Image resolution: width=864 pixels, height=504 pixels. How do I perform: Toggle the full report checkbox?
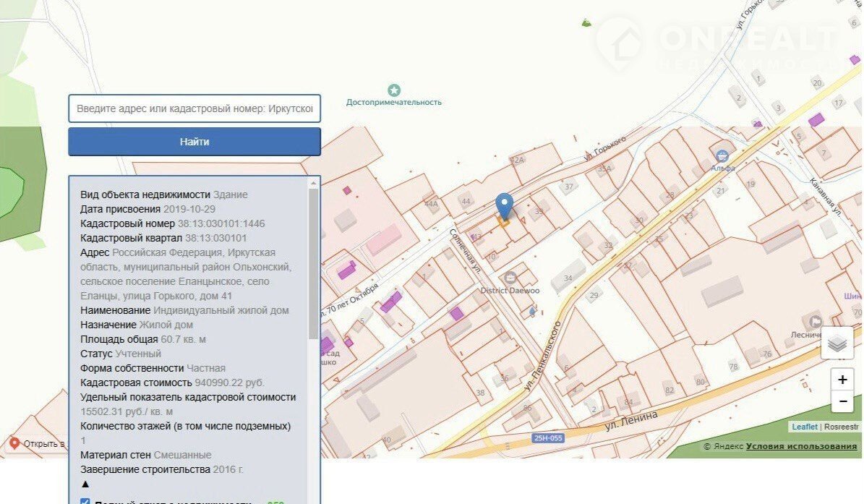85,501
